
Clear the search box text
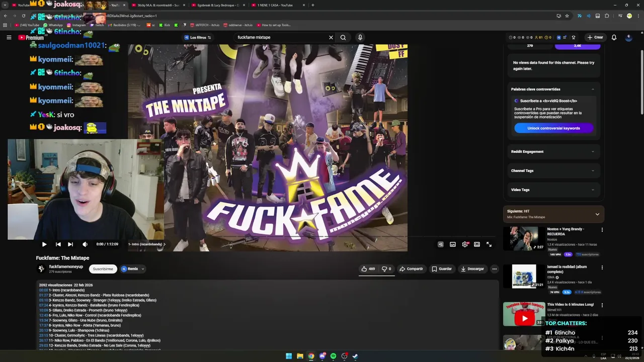331,37
